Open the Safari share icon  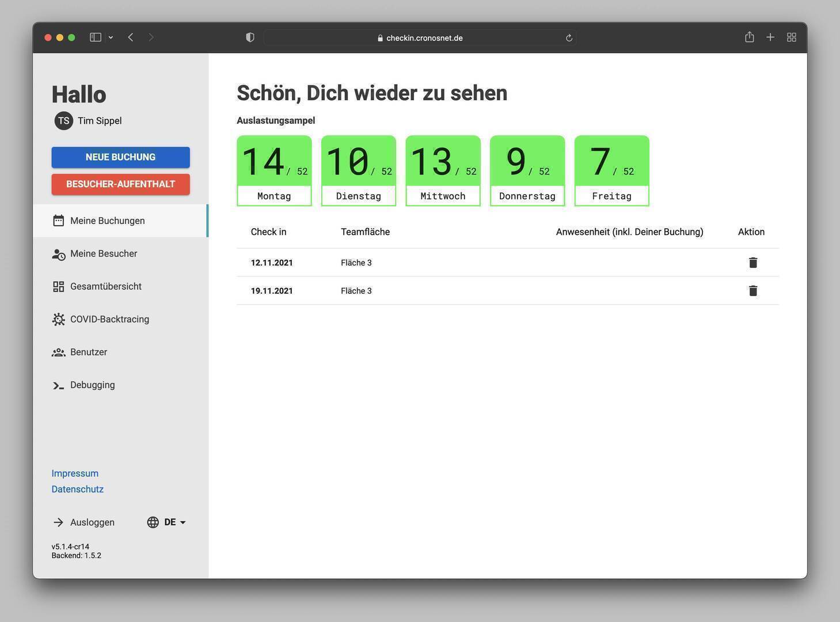pos(749,37)
